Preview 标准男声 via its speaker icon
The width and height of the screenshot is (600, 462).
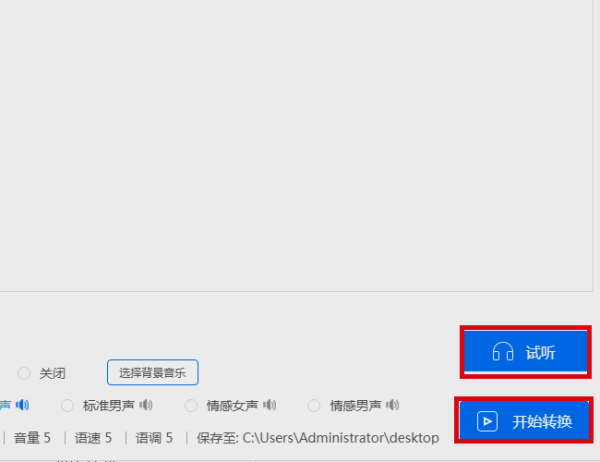coord(146,405)
